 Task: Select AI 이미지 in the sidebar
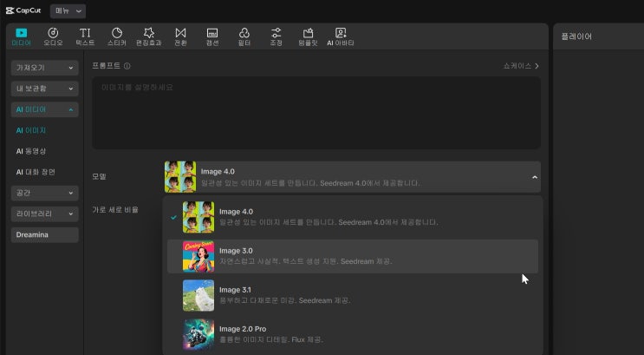(x=31, y=130)
